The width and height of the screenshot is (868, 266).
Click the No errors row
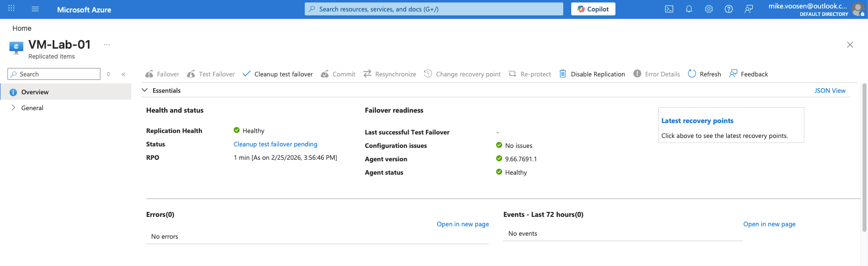tap(317, 237)
